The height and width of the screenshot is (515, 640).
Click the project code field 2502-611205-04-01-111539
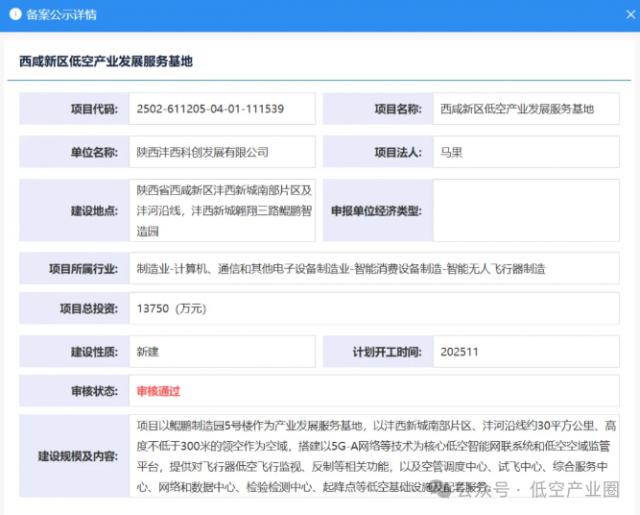(x=222, y=108)
